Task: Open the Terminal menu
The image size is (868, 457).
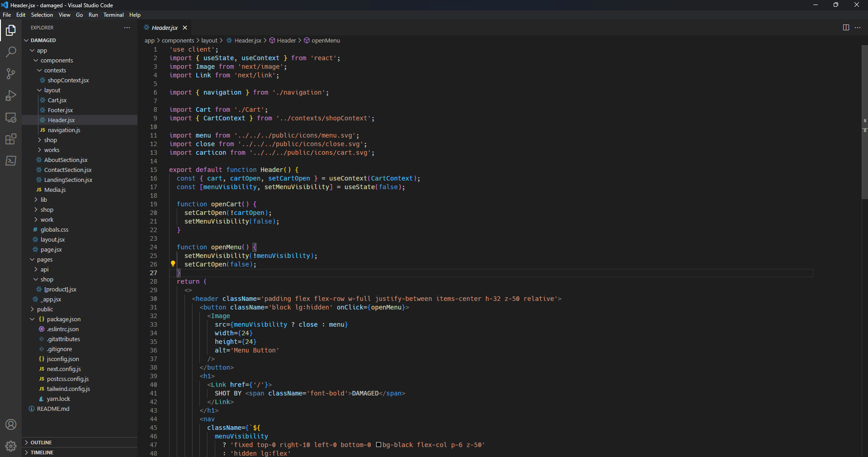Action: 113,15
